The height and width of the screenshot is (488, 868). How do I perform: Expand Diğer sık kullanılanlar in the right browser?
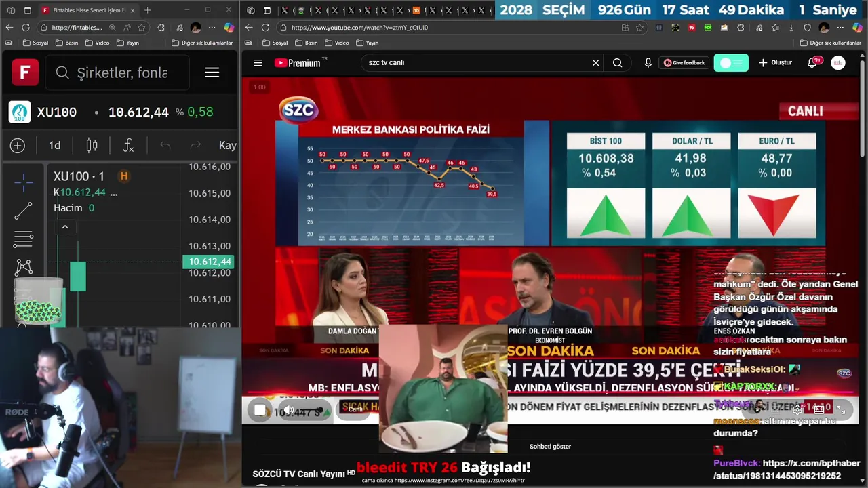tap(830, 43)
